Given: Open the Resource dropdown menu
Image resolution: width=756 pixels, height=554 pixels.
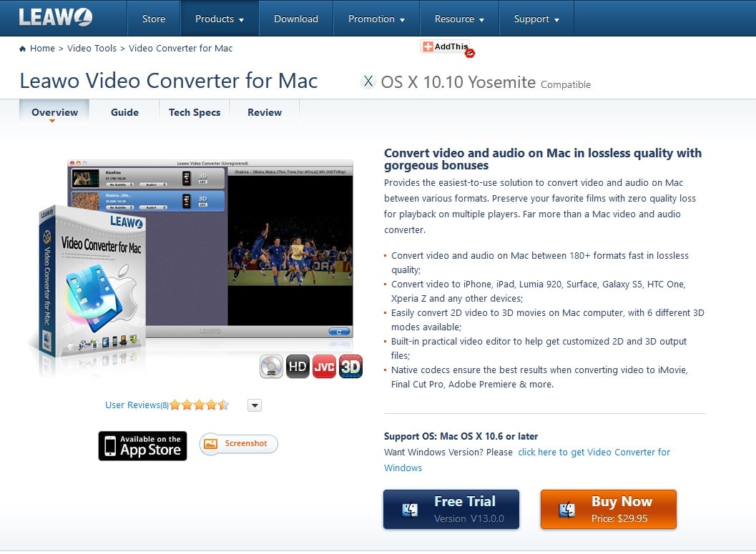Looking at the screenshot, I should click(459, 19).
